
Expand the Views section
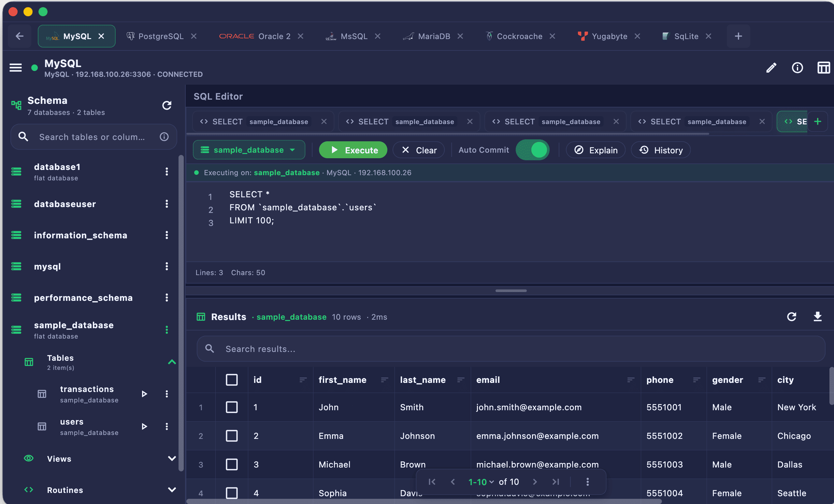172,459
